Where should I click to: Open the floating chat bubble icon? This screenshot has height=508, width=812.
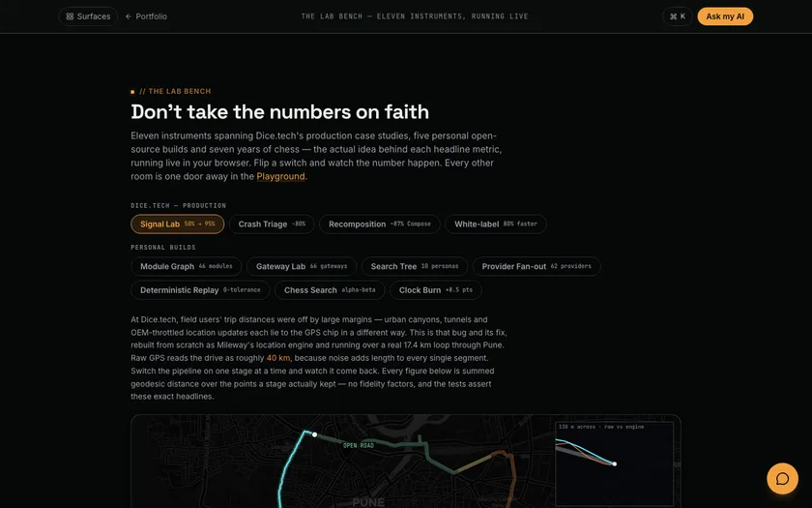pyautogui.click(x=782, y=478)
